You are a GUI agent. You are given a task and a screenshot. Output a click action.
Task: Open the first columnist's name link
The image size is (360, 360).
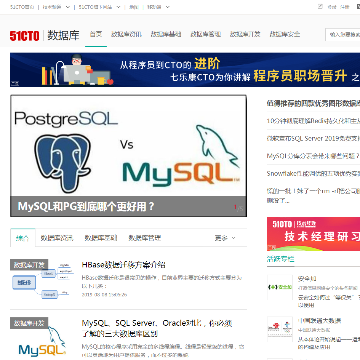click(307, 278)
